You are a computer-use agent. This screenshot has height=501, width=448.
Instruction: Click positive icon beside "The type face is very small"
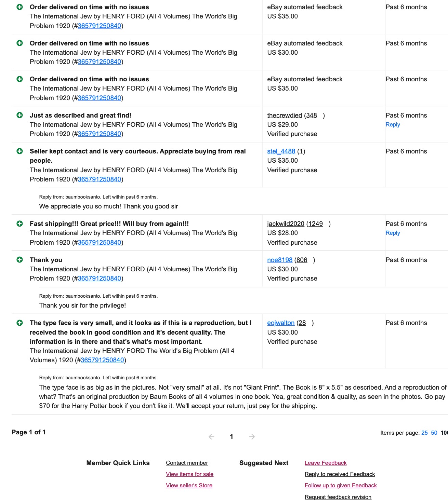[x=20, y=323]
